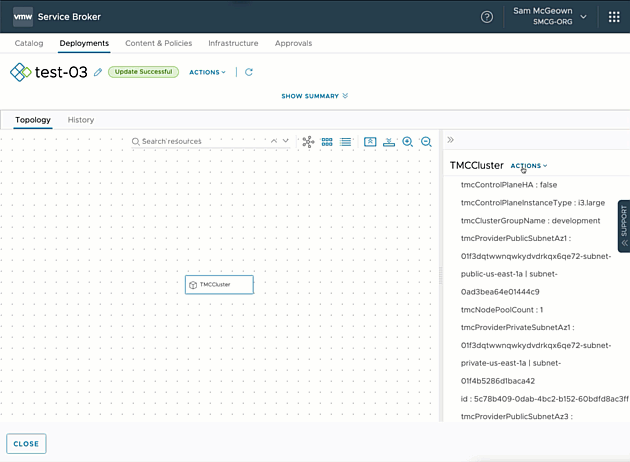Click the TMCCluster panel heading
Viewport: 630px width, 462px height.
pyautogui.click(x=477, y=165)
